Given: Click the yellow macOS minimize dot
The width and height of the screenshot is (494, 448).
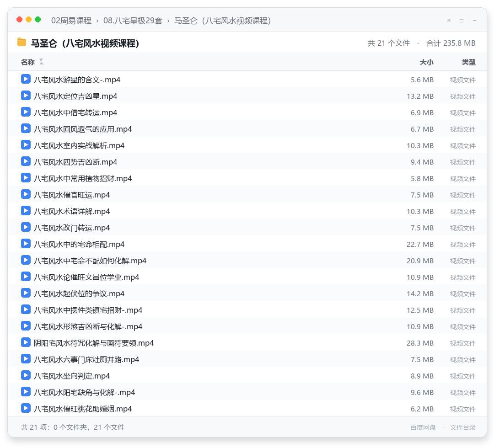Looking at the screenshot, I should 29,20.
